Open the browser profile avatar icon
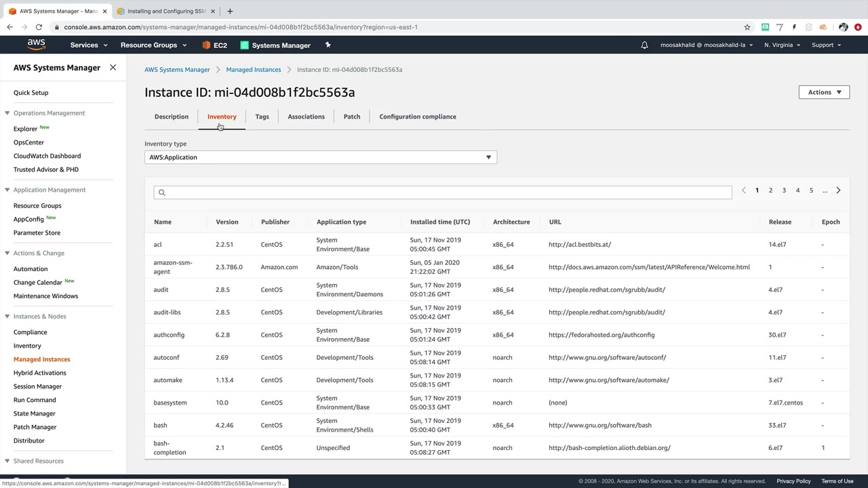The width and height of the screenshot is (868, 488). [x=843, y=27]
